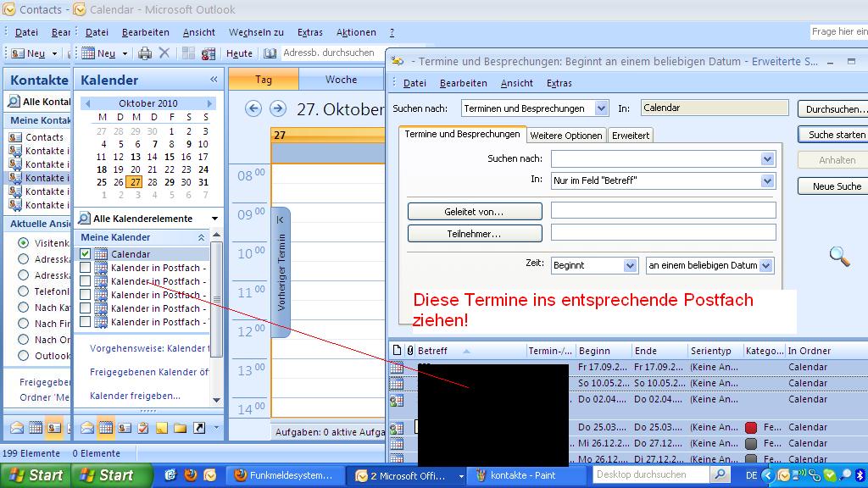Open the Neu dropdown arrow in Calendar toolbar

coord(125,53)
